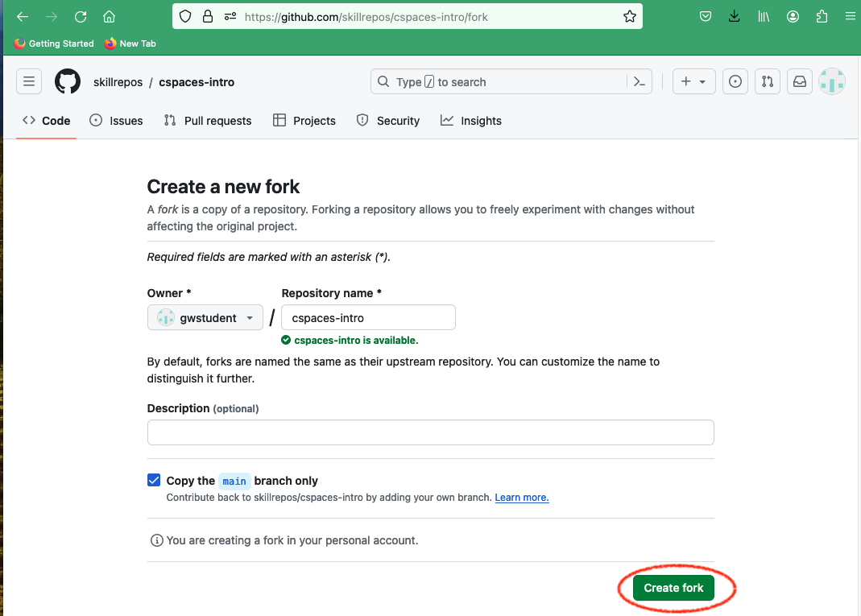This screenshot has width=861, height=616.
Task: Save page to Pocket
Action: 706,16
